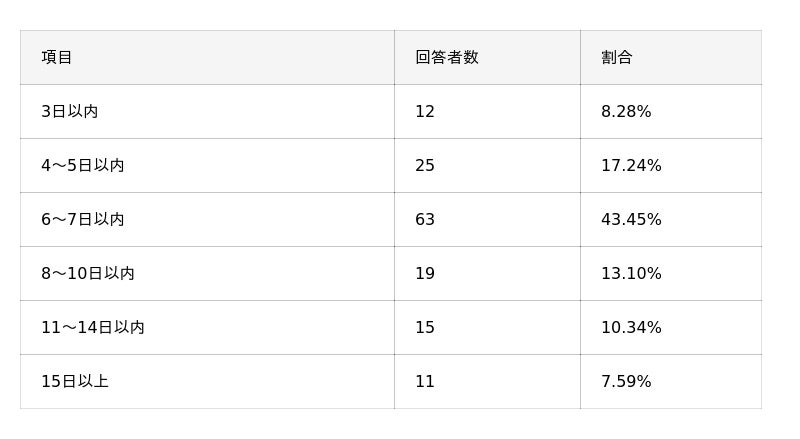Select the 8〜10日以内 row label
The image size is (800, 439).
[x=88, y=274]
